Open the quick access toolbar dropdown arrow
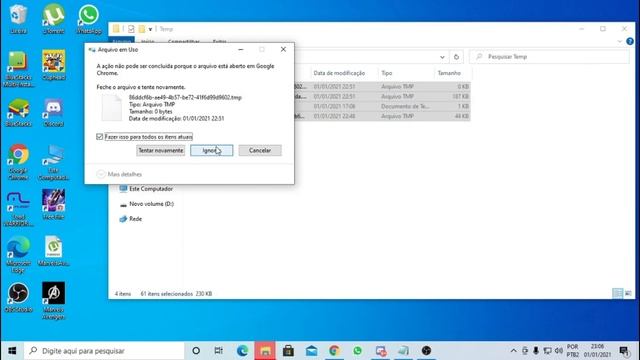This screenshot has width=640, height=360. 150,29
